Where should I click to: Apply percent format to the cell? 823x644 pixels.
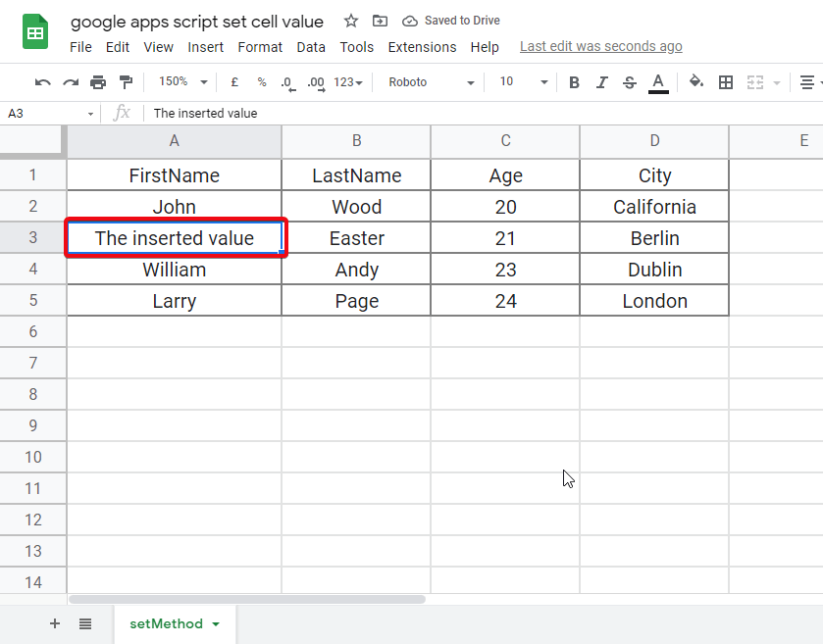point(261,82)
